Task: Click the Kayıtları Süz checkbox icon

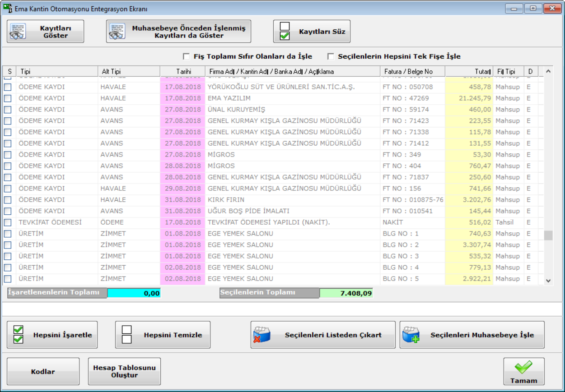Action: tap(285, 32)
